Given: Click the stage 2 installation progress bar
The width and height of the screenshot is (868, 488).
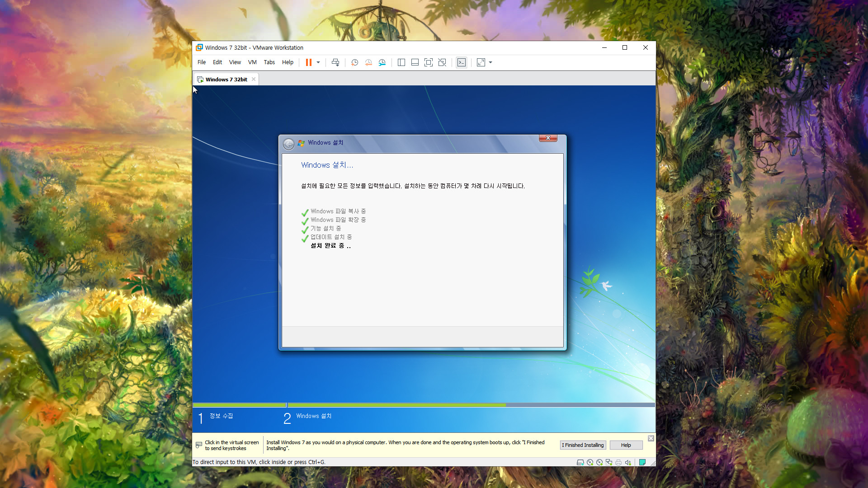Looking at the screenshot, I should [471, 405].
